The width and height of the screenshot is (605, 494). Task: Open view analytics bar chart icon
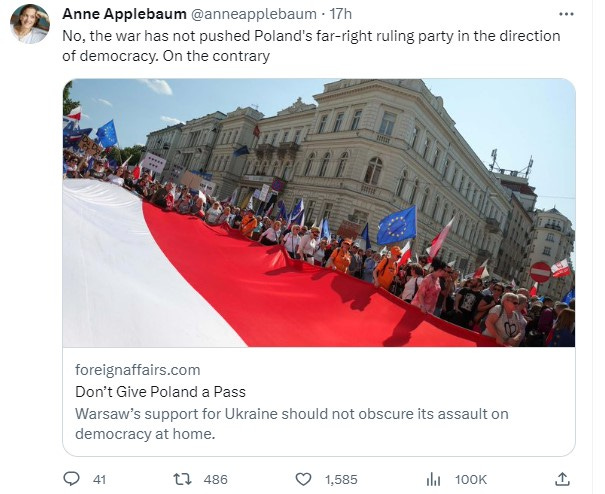(433, 480)
